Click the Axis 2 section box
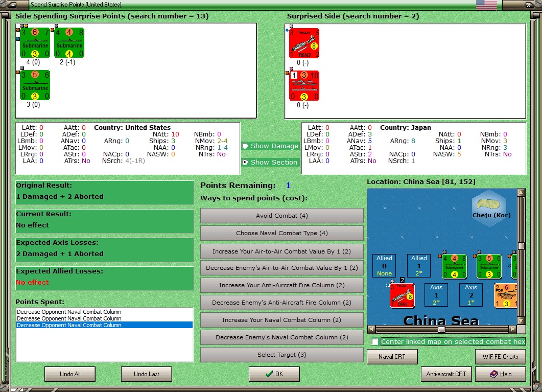 coord(471,294)
